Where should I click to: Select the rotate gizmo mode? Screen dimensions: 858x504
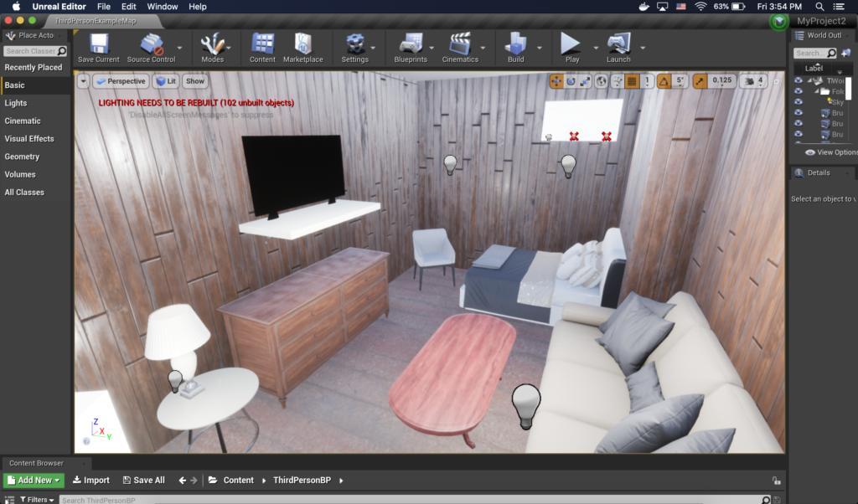(x=571, y=81)
